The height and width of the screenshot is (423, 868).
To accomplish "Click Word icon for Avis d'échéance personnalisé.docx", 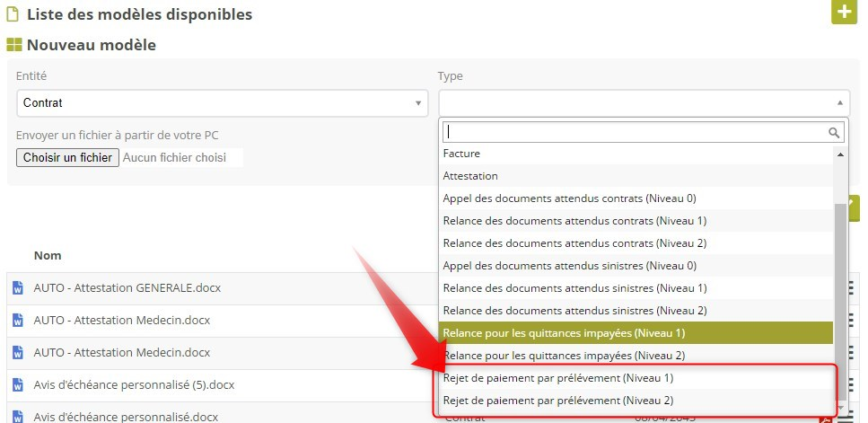I will 17,417.
